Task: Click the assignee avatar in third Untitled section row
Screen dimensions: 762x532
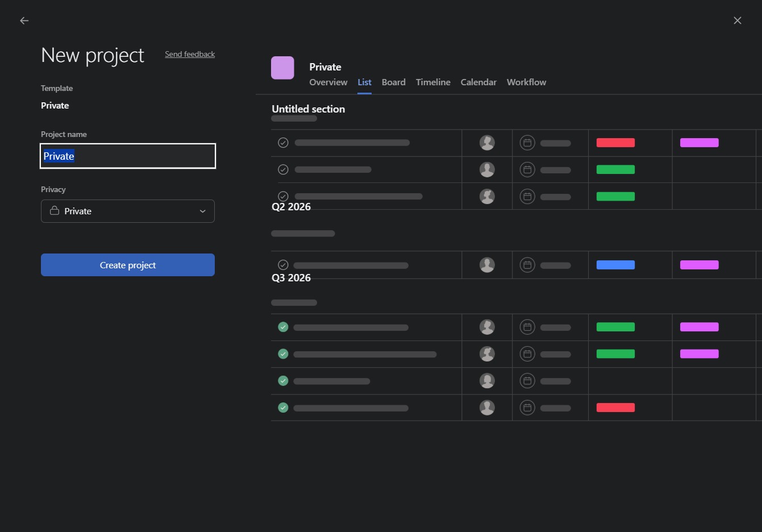Action: (x=487, y=196)
